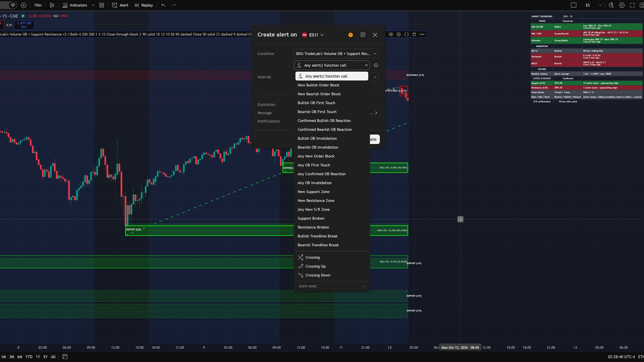Viewport: 644px width, 362px height.
Task: Open the ES1! symbol dropdown in dialog
Action: (313, 35)
